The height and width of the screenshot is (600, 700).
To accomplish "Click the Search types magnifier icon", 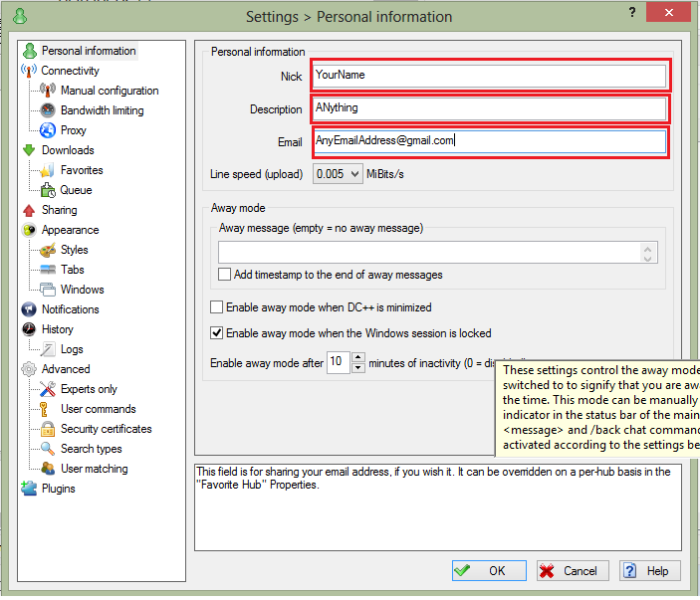I will coord(48,449).
